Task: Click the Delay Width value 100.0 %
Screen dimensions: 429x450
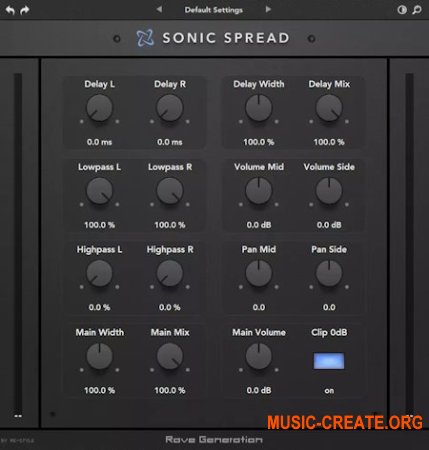Action: 259,142
